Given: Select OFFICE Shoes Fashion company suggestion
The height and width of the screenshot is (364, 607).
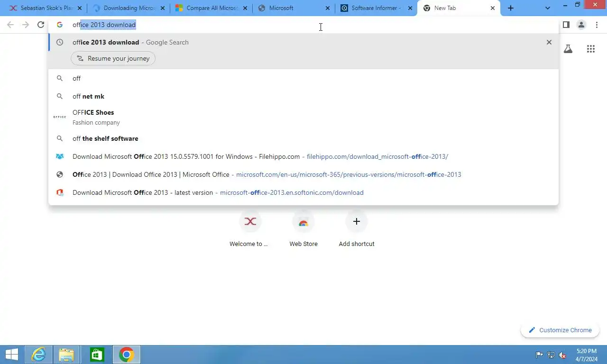Looking at the screenshot, I should [303, 117].
